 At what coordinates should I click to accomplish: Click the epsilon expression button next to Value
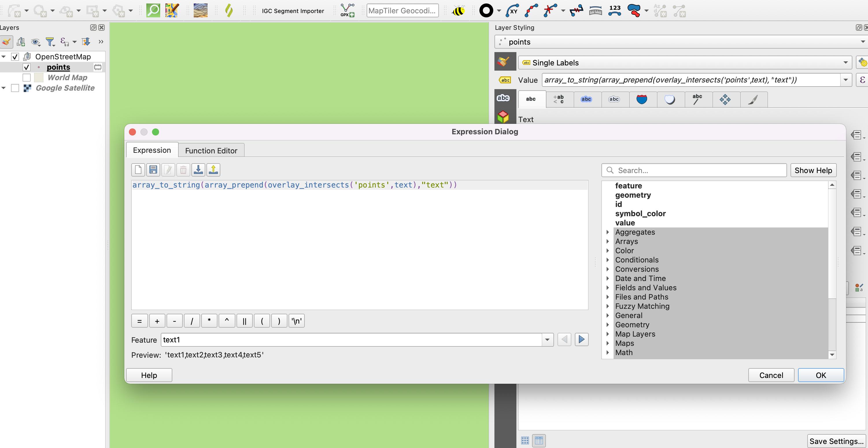point(862,80)
